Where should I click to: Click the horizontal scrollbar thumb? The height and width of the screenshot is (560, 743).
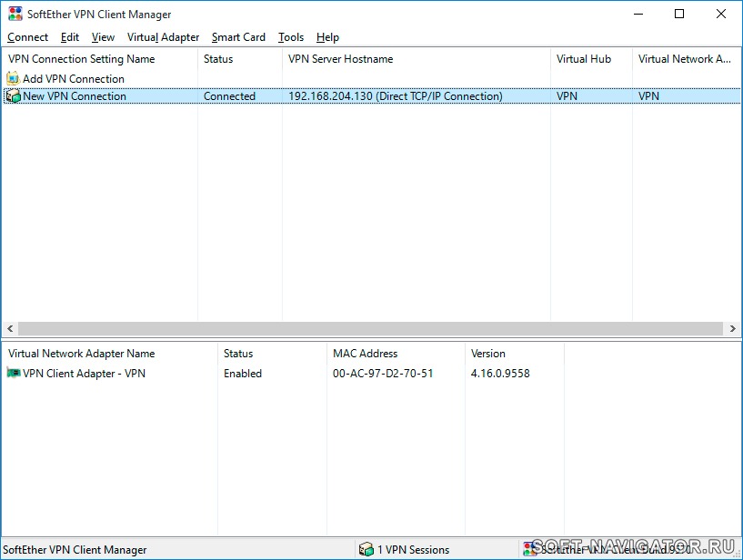[x=370, y=328]
